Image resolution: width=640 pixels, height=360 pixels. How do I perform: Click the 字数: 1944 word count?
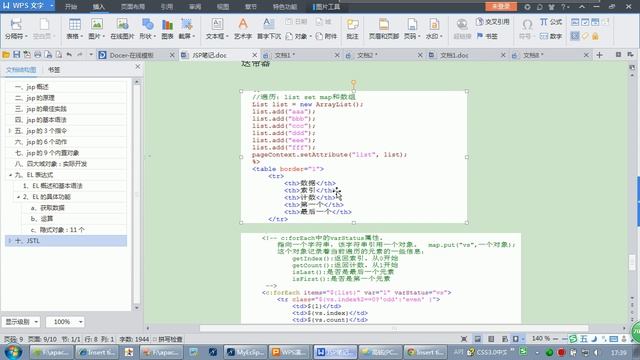pyautogui.click(x=134, y=339)
